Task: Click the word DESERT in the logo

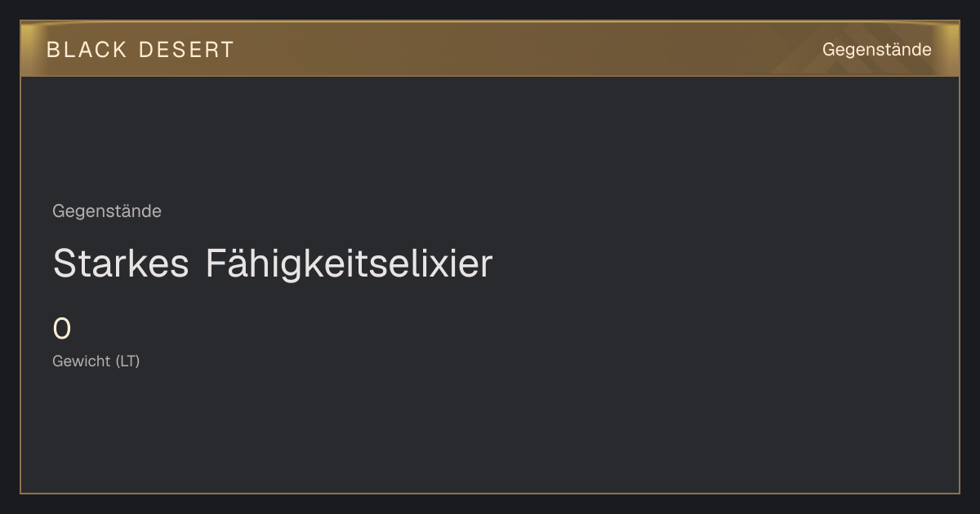Action: click(187, 50)
